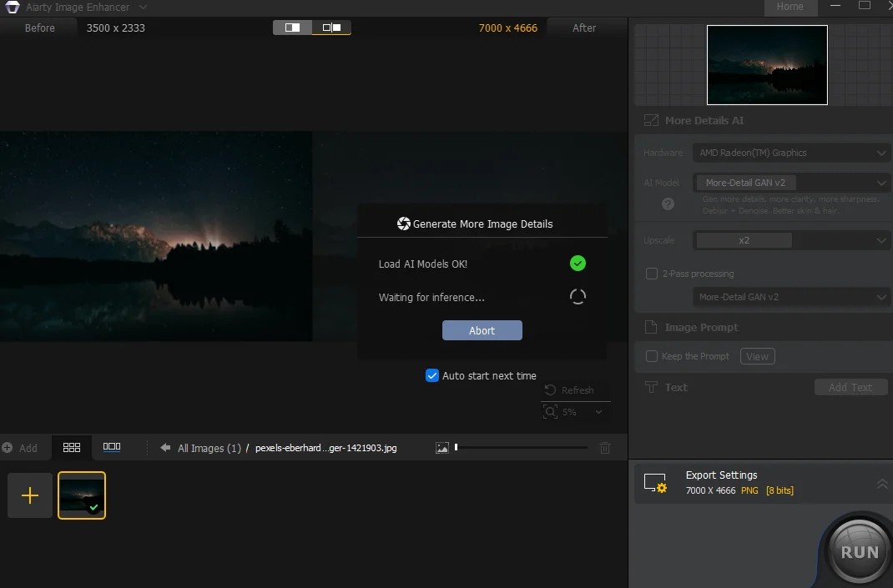Screen dimensions: 893x588
Task: Switch to single split compare view icon
Action: point(292,28)
